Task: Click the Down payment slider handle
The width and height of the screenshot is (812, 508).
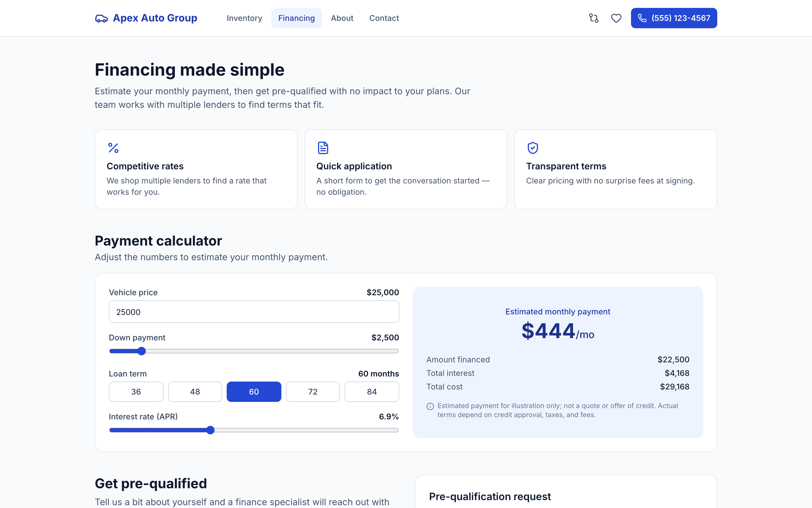Action: pos(142,351)
